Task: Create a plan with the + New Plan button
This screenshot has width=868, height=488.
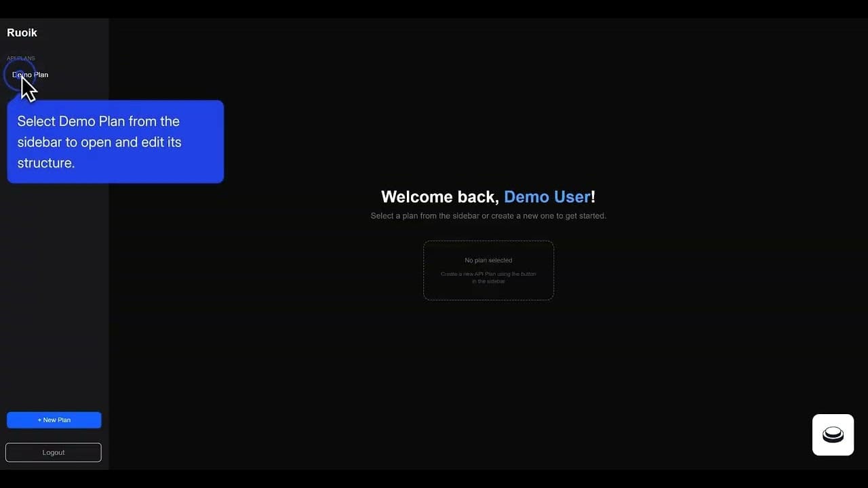Action: point(54,420)
